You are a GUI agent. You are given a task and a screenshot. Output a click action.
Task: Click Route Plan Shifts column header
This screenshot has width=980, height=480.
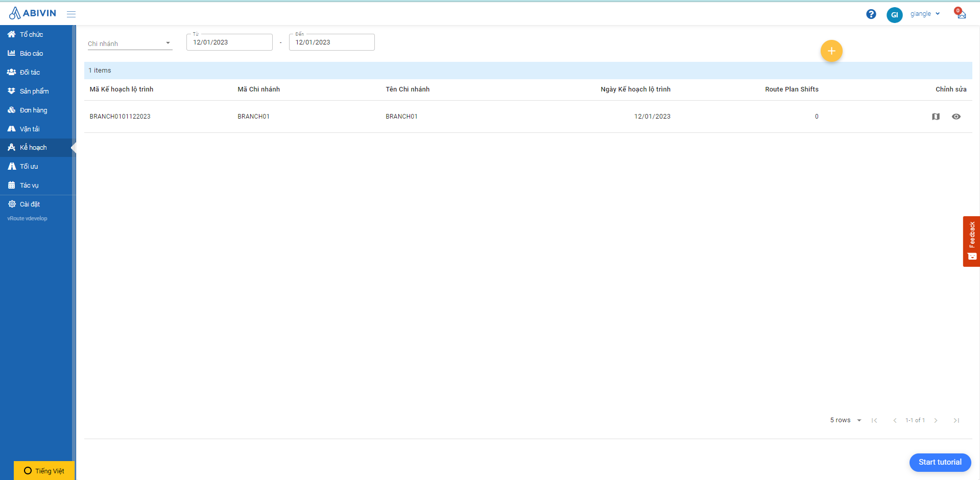pyautogui.click(x=792, y=89)
